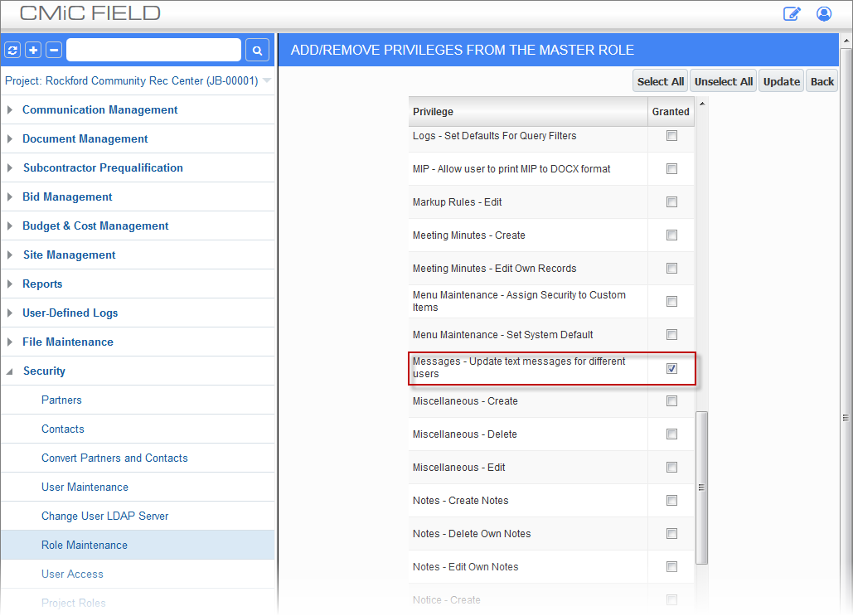Expand Budget & Cost Management arrow
Screen dimensions: 853x616
(x=10, y=226)
